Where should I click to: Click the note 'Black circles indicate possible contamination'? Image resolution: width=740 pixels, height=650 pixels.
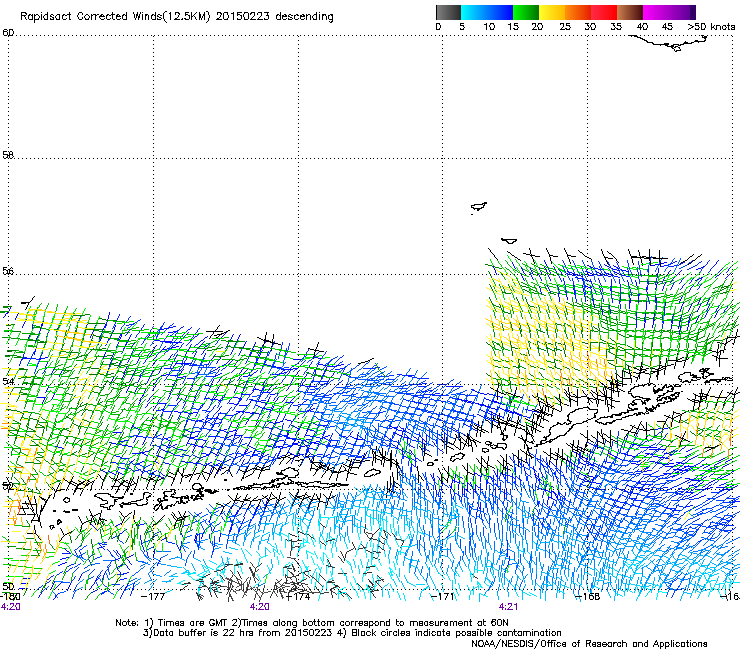pyautogui.click(x=456, y=633)
